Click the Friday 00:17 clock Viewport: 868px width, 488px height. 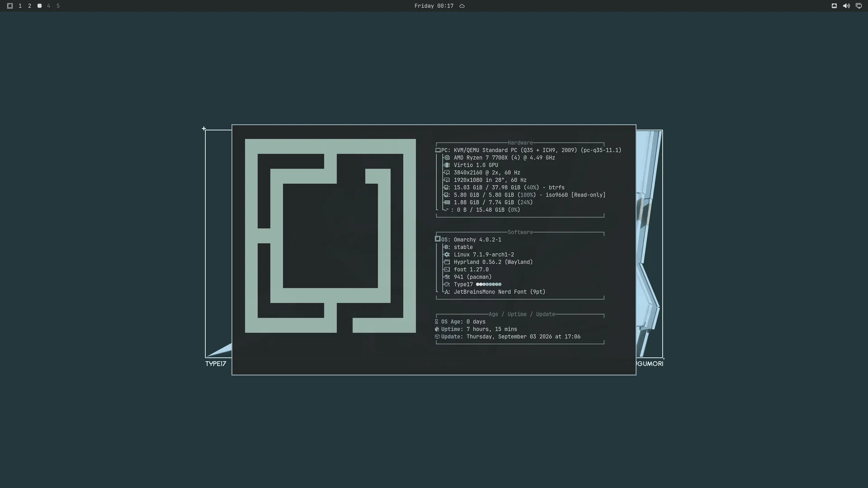point(434,6)
